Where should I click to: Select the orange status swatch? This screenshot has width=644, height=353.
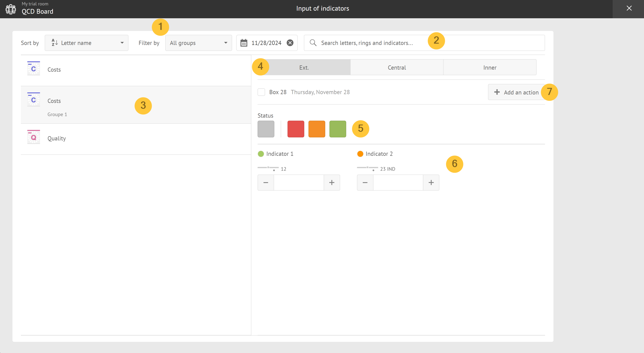click(x=317, y=129)
